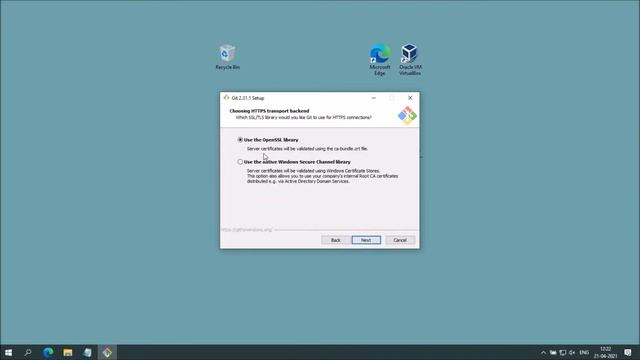Click the Git Setup taskbar icon
640x360 pixels.
pyautogui.click(x=107, y=352)
